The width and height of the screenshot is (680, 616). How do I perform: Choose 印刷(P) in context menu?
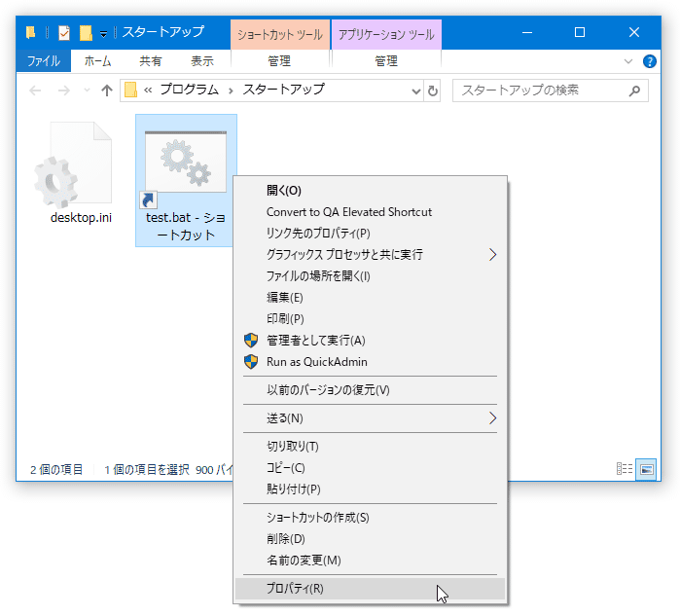(x=370, y=319)
